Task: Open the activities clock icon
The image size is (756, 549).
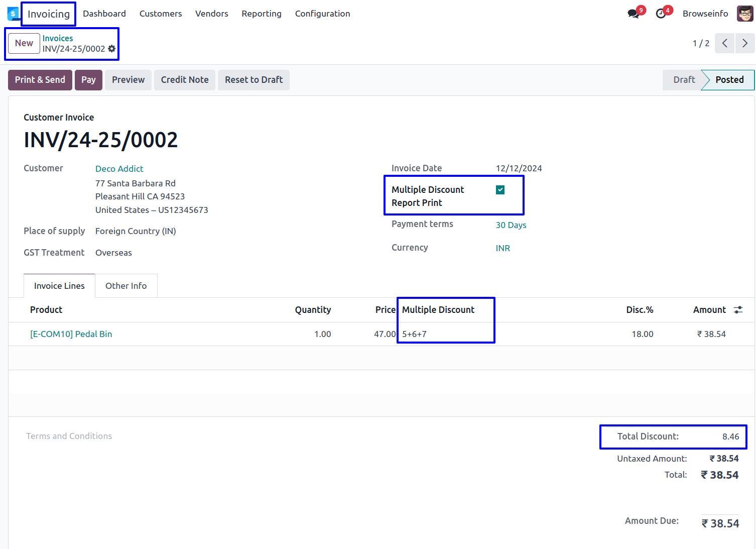Action: tap(661, 14)
